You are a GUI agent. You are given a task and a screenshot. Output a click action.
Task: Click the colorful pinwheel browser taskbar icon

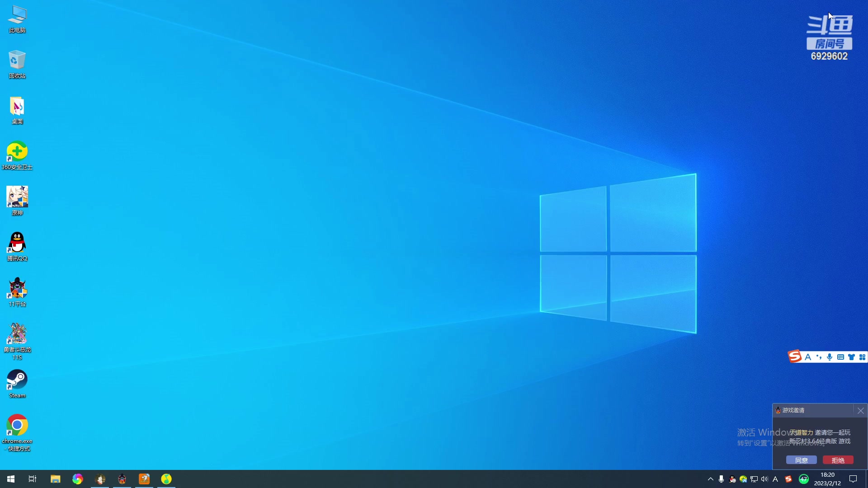click(77, 479)
